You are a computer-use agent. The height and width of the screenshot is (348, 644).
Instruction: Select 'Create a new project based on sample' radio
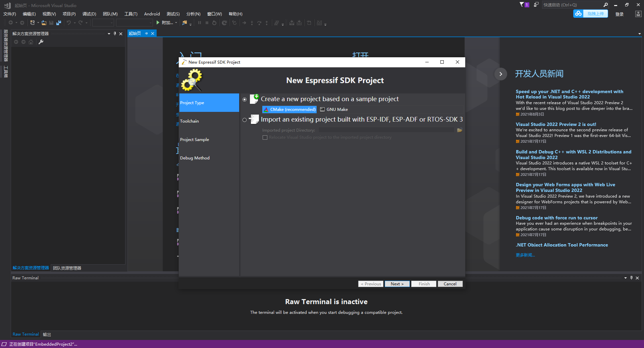tap(245, 99)
